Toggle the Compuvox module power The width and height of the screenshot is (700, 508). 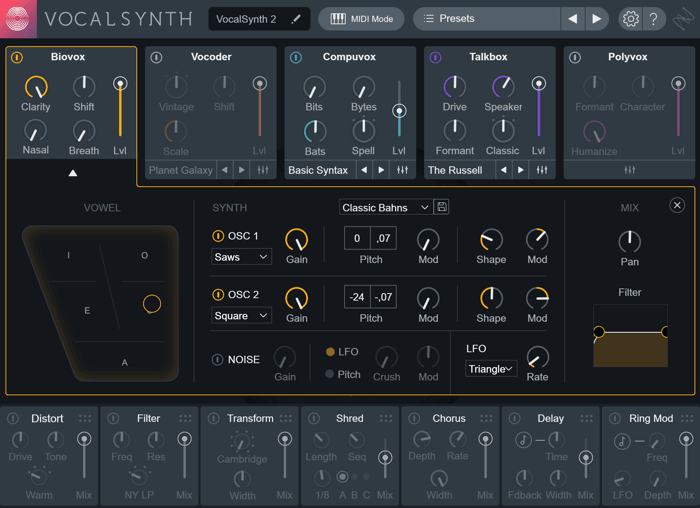[296, 57]
